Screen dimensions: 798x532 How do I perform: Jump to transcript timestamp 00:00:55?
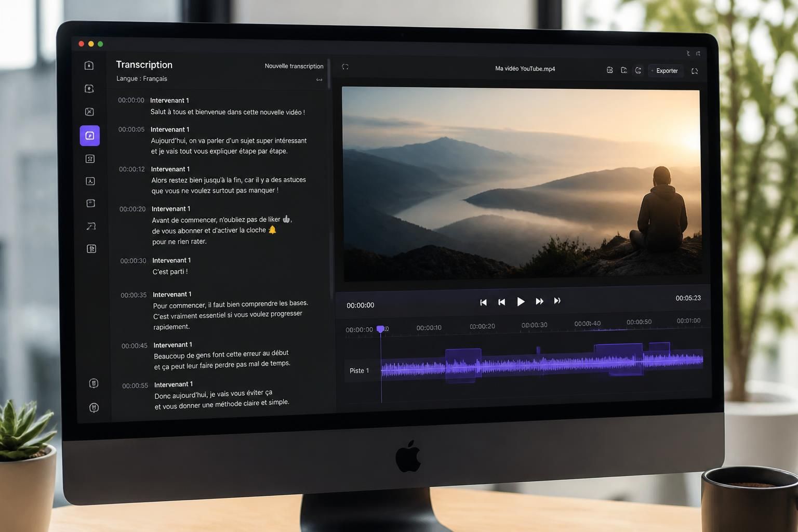click(x=135, y=386)
